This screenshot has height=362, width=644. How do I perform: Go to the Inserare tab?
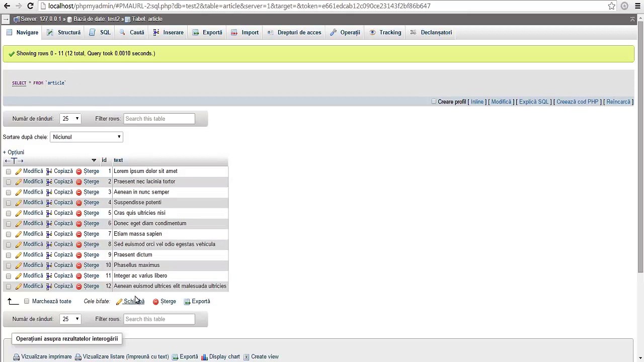168,32
